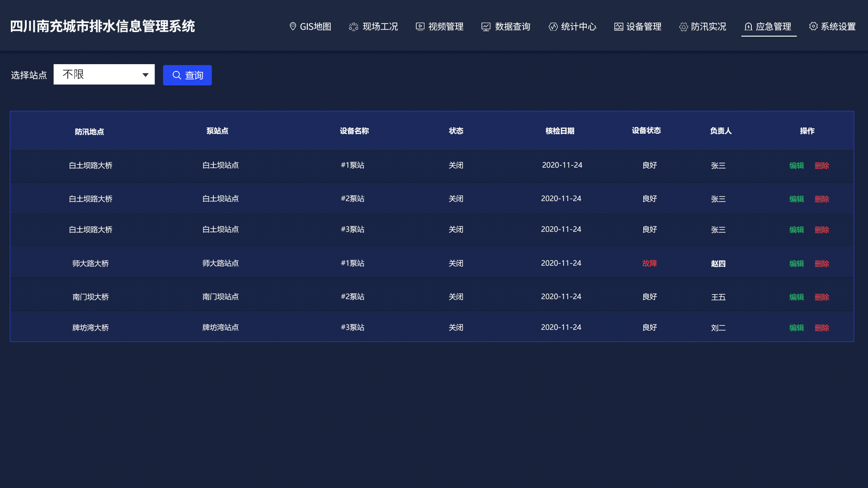
Task: Click the 师大路站点 cell
Action: 221,263
